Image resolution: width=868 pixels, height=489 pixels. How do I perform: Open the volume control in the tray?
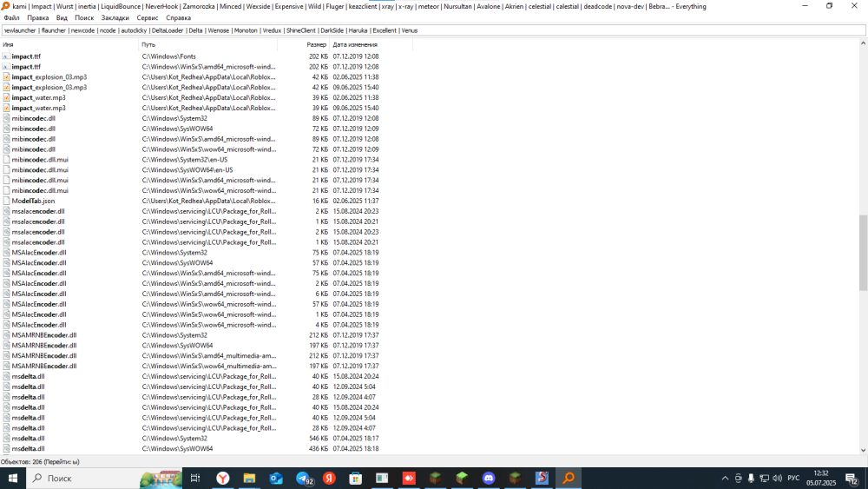[777, 478]
